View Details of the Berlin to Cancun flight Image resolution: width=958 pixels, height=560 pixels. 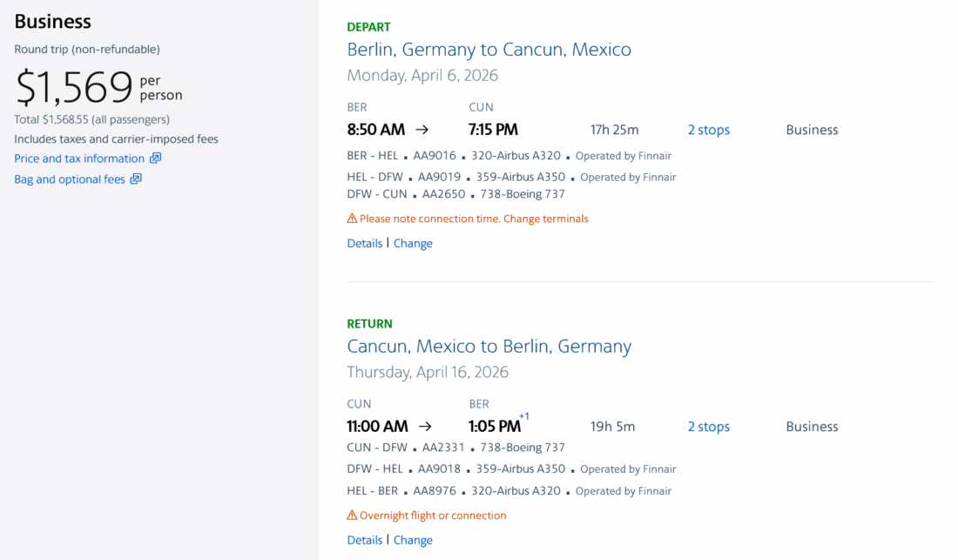364,243
